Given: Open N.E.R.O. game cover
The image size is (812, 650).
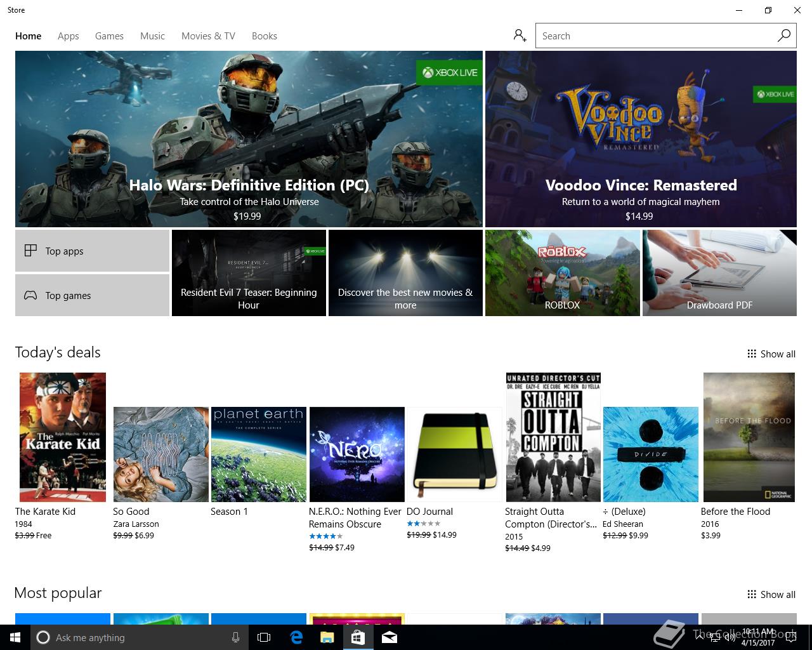Looking at the screenshot, I should point(357,454).
